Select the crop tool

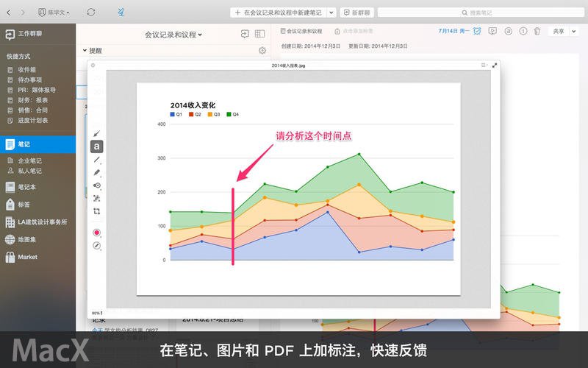click(97, 211)
